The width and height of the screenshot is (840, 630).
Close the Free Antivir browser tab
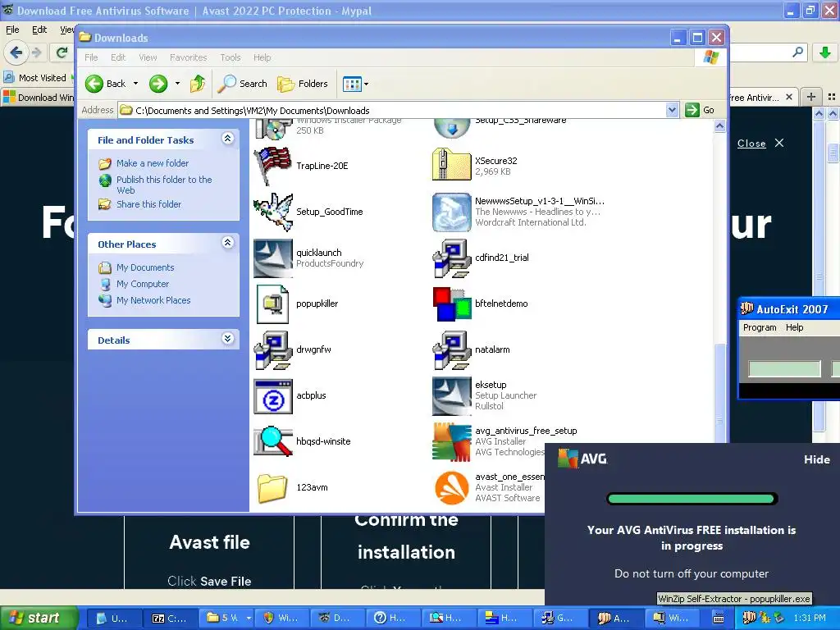[789, 97]
